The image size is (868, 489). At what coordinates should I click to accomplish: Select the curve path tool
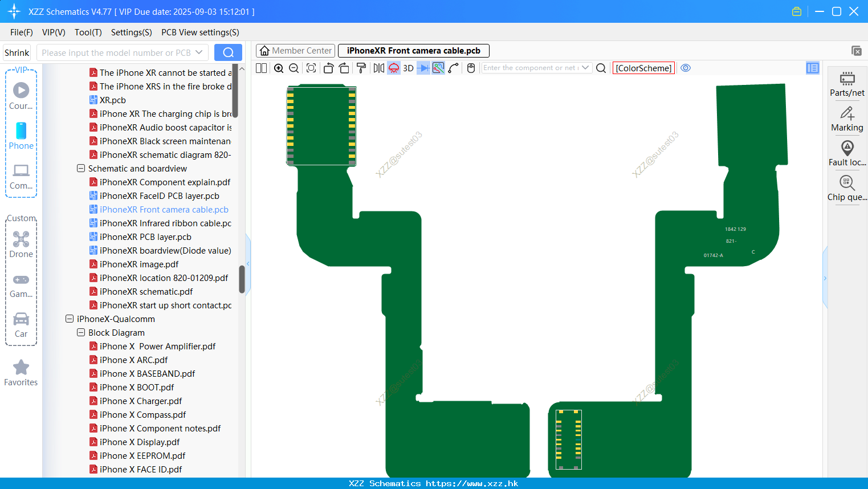coord(454,68)
